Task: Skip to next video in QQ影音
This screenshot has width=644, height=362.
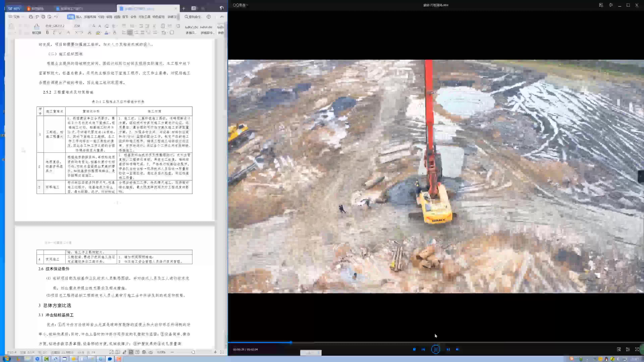Action: 448,349
